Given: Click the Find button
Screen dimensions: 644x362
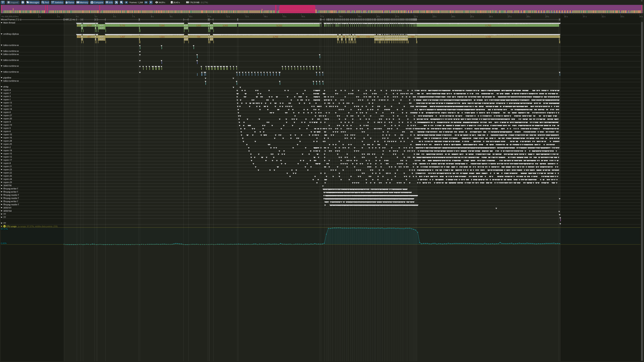Looking at the screenshot, I should (45, 2).
